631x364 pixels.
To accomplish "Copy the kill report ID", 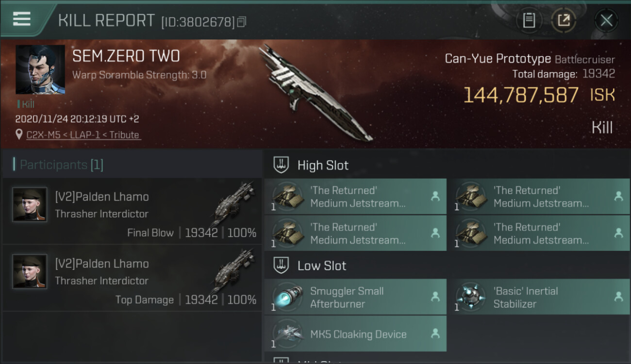I will (x=242, y=22).
